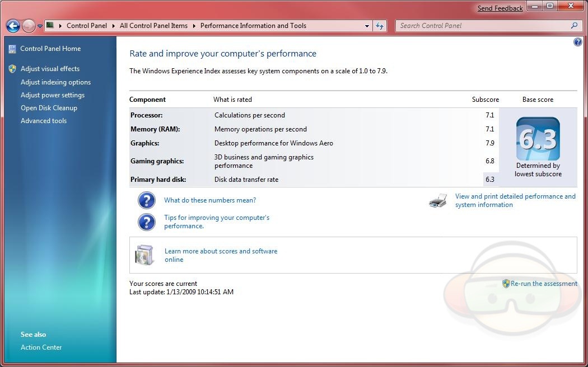
Task: Open recent pages dropdown next to Forward button
Action: 40,26
